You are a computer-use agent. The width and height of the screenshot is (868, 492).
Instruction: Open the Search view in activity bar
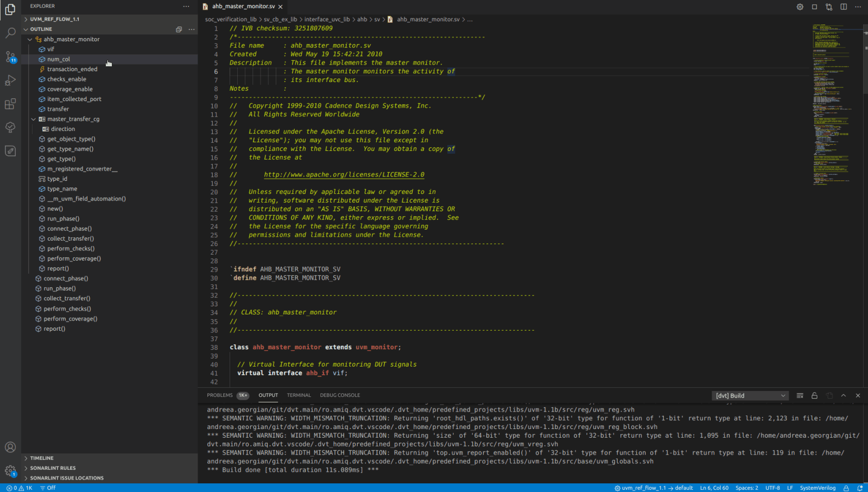(10, 33)
